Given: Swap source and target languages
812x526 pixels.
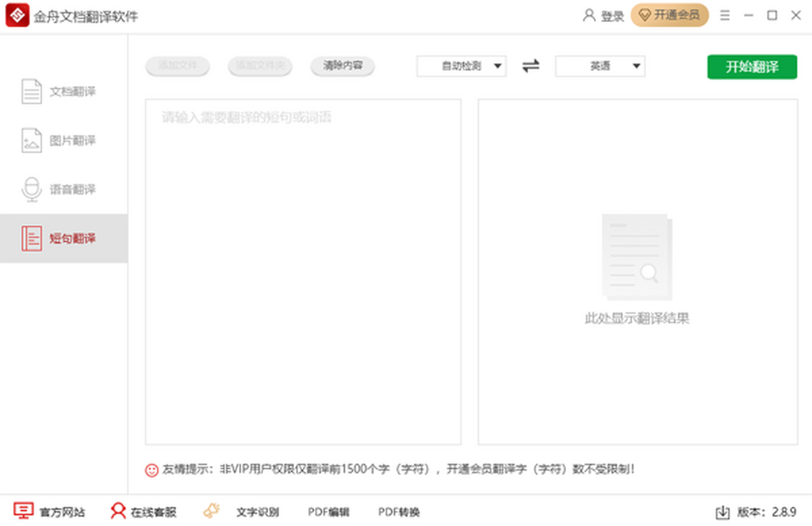Looking at the screenshot, I should pos(531,66).
